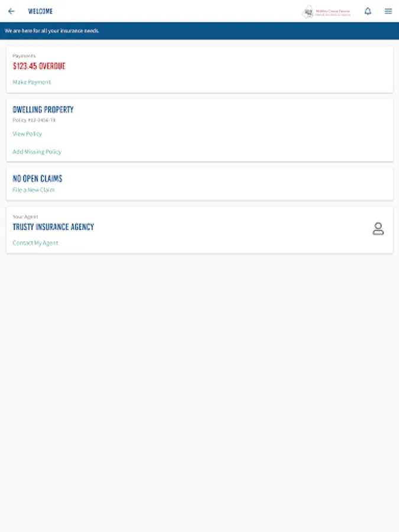Click the WELCOME page title
The width and height of the screenshot is (399, 532).
[40, 11]
